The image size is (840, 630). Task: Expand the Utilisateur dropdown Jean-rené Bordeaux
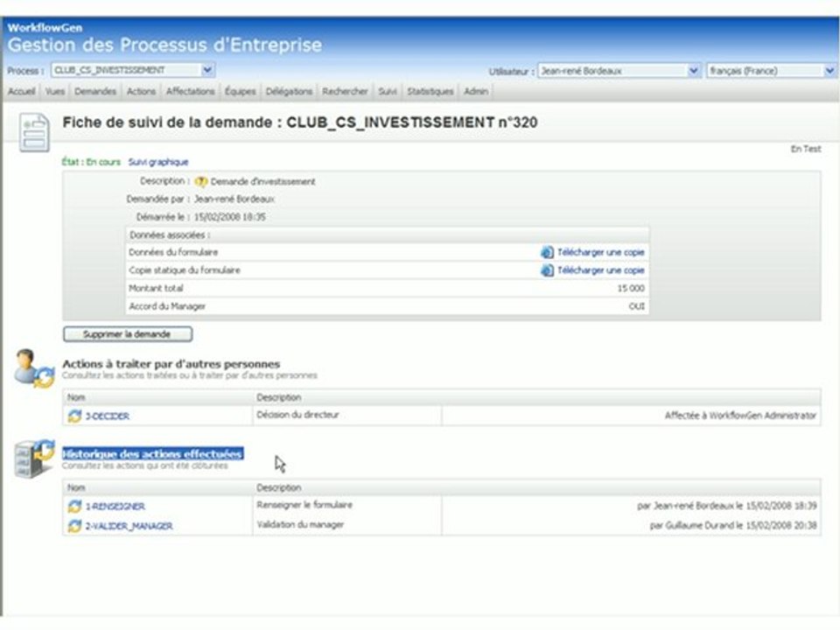pos(619,71)
